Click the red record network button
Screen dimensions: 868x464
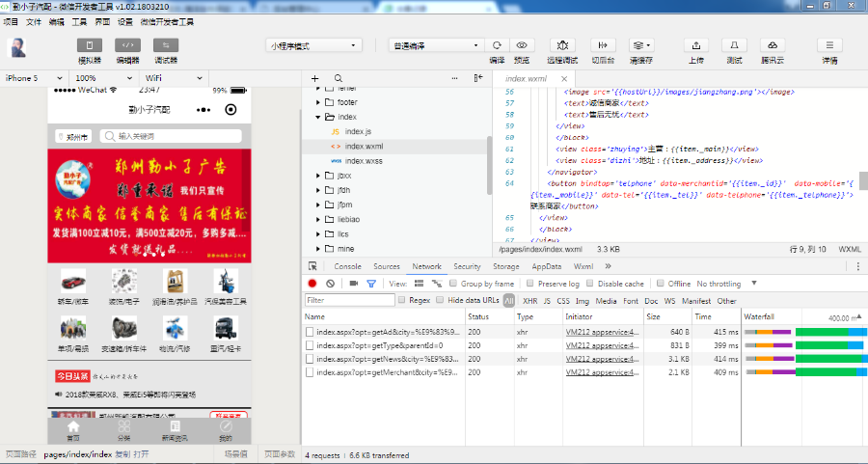tap(312, 284)
